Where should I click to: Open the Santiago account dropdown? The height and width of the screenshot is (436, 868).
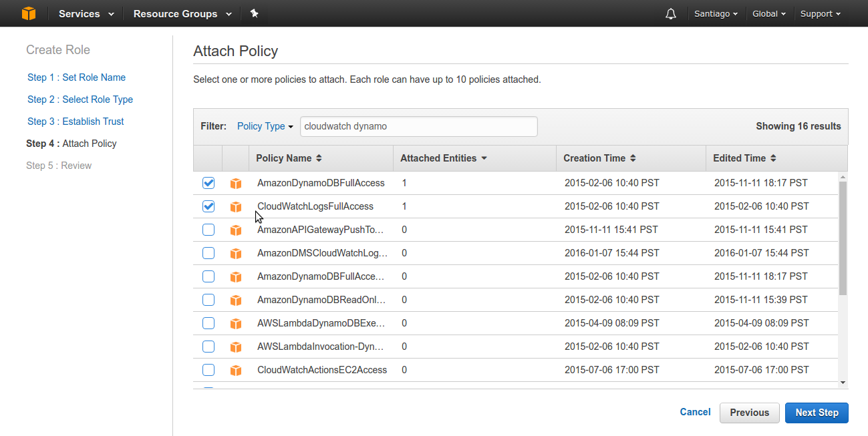coord(716,13)
